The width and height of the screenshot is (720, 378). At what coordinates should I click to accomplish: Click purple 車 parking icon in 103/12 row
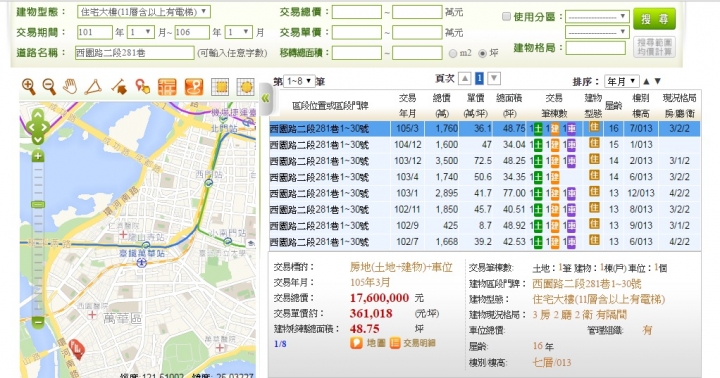pos(571,161)
